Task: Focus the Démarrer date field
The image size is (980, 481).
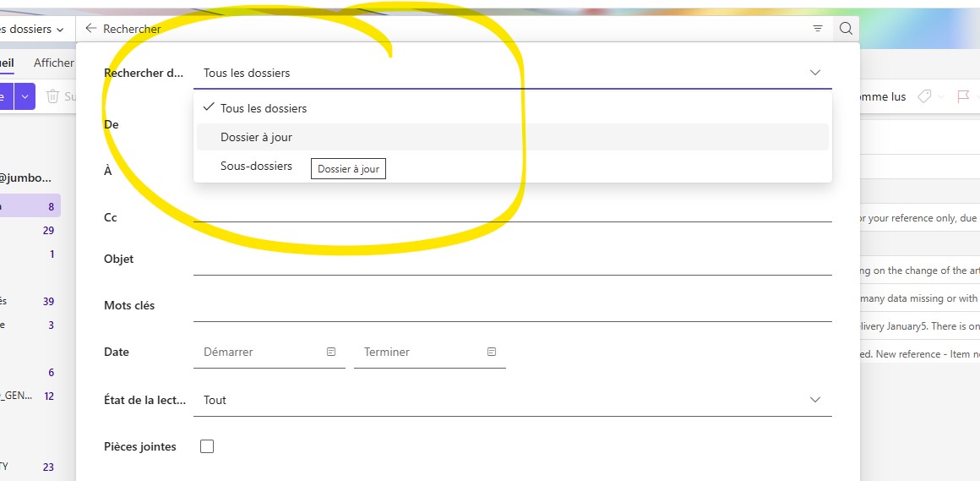Action: [269, 353]
